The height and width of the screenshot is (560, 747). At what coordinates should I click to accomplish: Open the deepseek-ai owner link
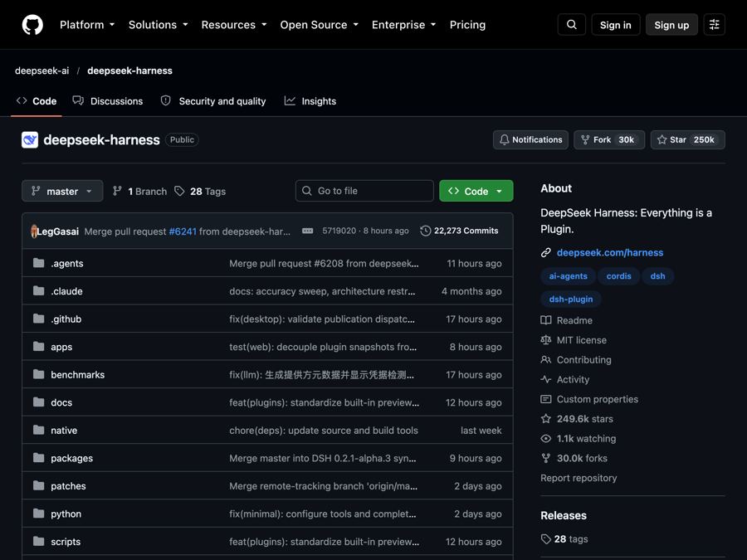tap(42, 71)
